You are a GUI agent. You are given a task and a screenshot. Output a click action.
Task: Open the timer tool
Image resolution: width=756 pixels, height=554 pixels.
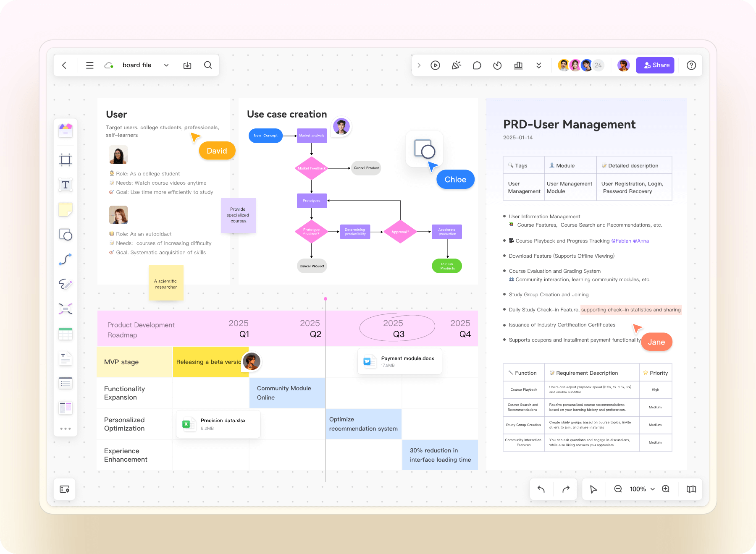pyautogui.click(x=497, y=65)
